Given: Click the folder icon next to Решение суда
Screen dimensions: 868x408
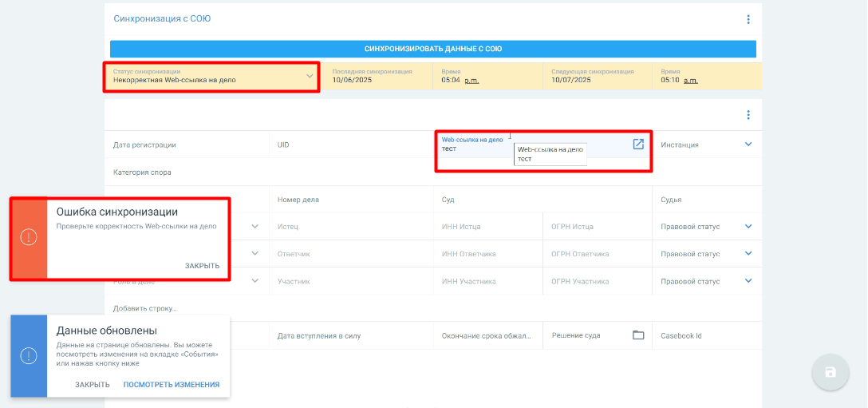Looking at the screenshot, I should [x=638, y=335].
